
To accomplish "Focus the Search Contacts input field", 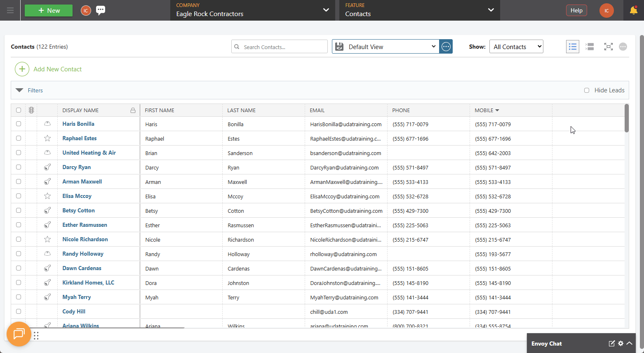I will [x=280, y=47].
